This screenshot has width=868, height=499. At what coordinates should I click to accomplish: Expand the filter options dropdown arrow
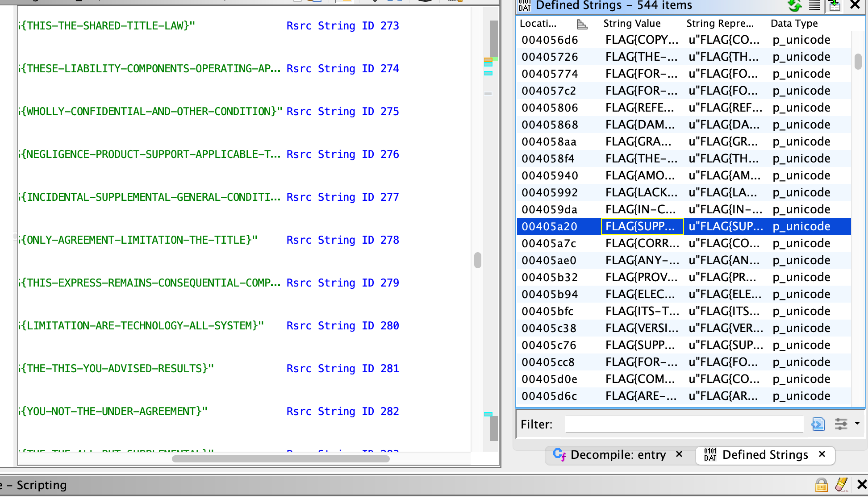857,423
